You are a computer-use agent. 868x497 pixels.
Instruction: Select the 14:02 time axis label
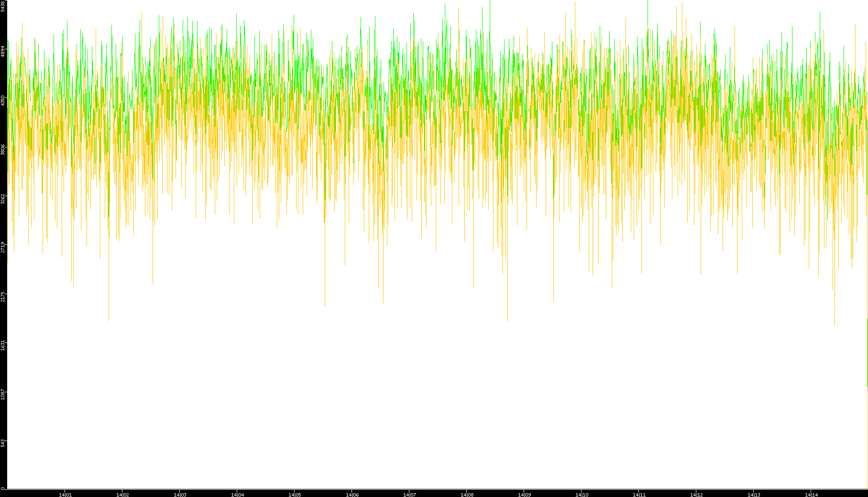tap(122, 495)
